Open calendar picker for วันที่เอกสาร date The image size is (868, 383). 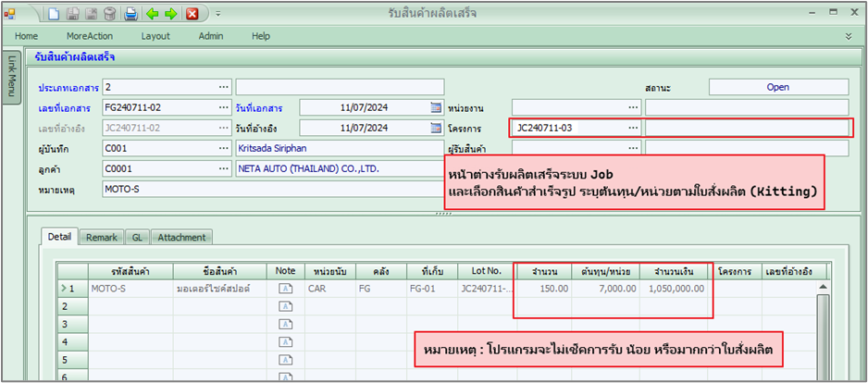coord(436,107)
